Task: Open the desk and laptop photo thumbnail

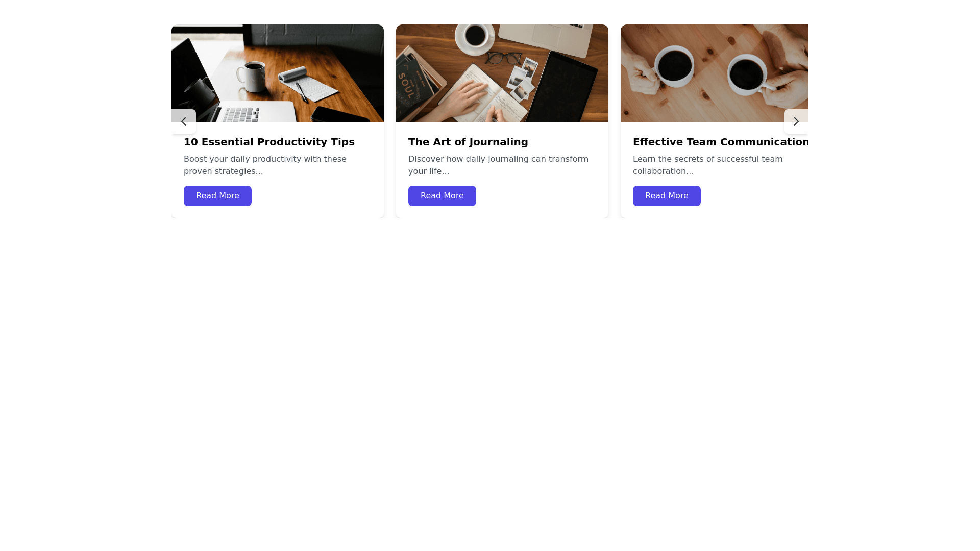Action: (x=278, y=73)
